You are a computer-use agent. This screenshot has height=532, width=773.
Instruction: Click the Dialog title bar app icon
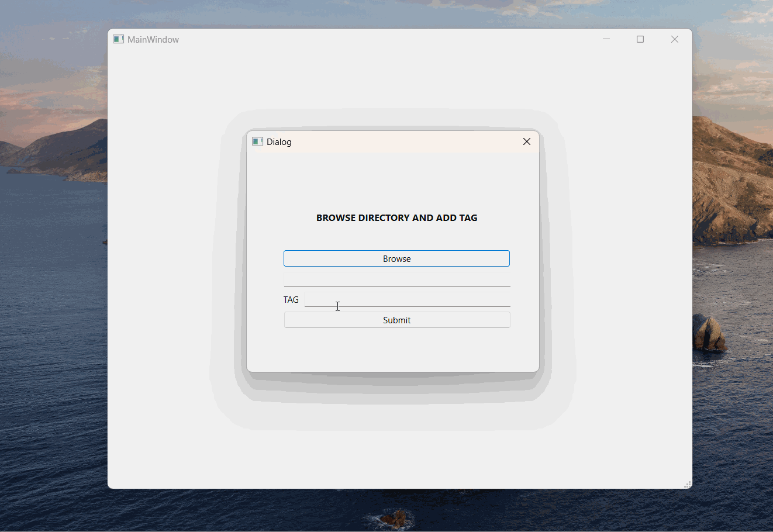click(257, 141)
